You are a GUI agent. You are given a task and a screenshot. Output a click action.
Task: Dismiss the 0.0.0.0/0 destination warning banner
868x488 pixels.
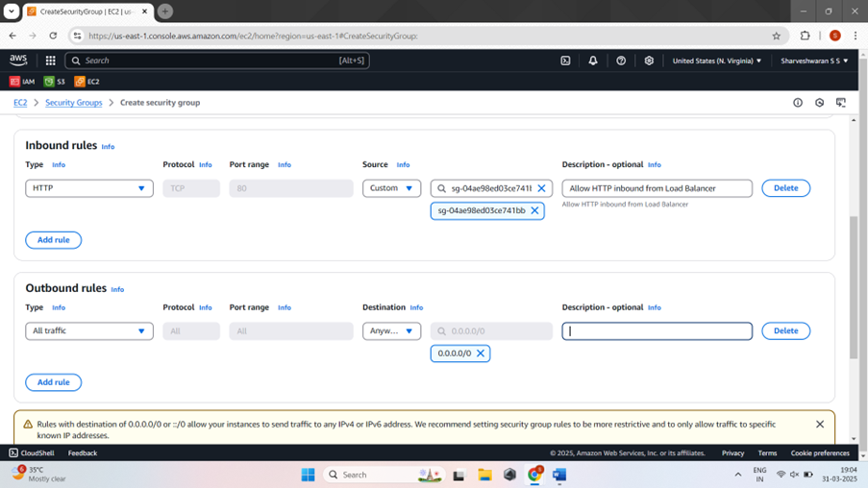pyautogui.click(x=820, y=425)
